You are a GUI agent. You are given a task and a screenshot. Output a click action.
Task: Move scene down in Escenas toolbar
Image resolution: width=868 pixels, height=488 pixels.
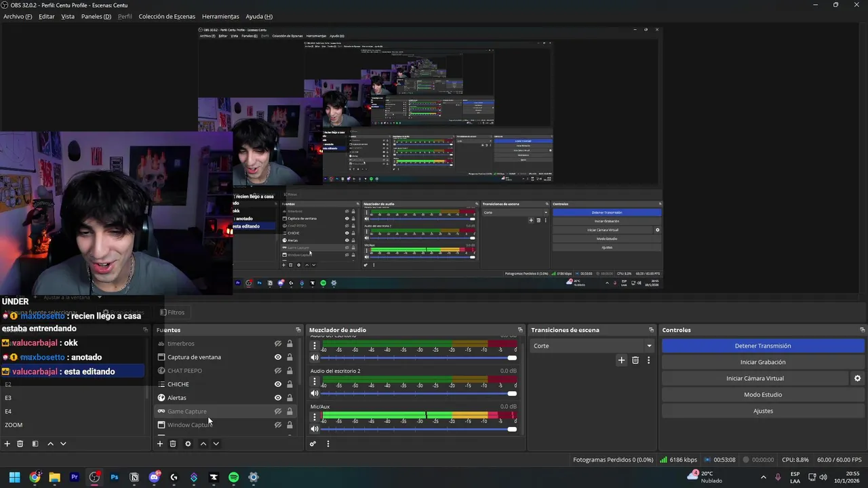[x=63, y=444]
